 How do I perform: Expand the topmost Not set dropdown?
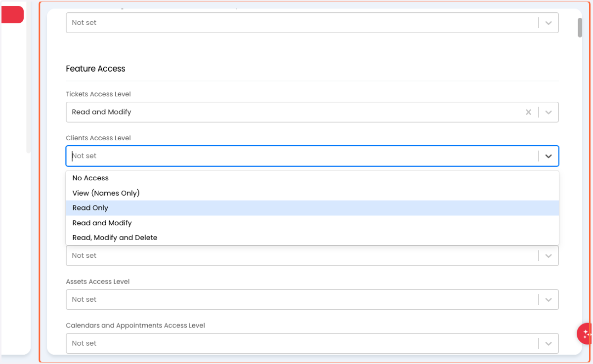(312, 23)
